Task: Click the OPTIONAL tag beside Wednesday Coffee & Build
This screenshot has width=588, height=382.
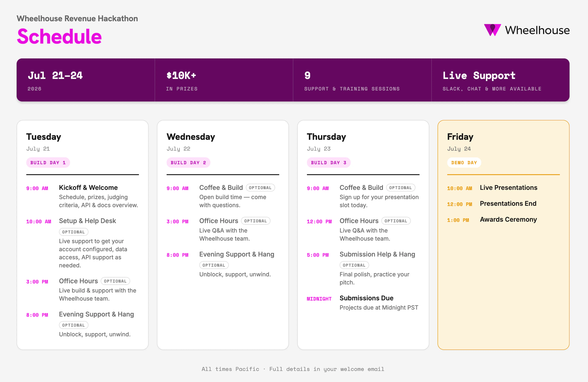Action: click(260, 188)
